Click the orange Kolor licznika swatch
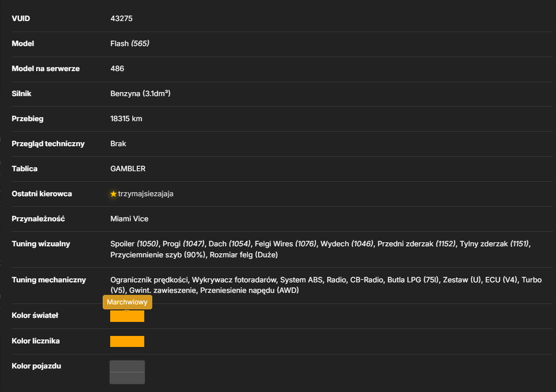The width and height of the screenshot is (556, 392). pos(127,341)
